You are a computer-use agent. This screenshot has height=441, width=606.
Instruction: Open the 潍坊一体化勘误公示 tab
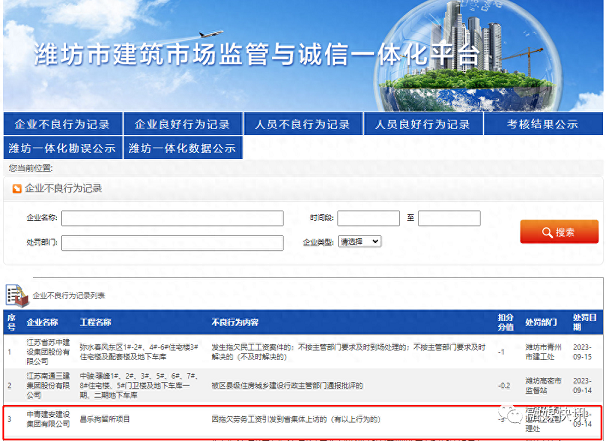(x=63, y=148)
